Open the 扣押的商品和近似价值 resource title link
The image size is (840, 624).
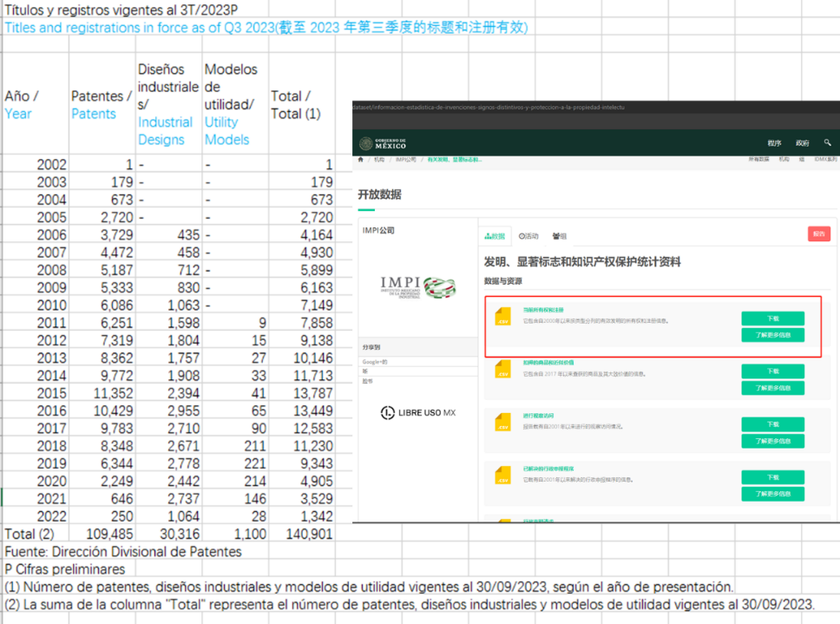point(548,363)
